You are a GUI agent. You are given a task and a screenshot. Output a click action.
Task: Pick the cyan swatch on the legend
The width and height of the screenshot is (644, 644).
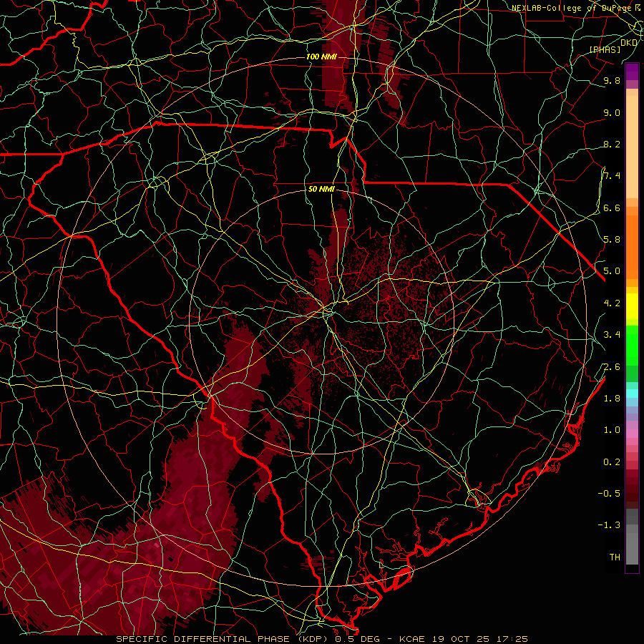point(632,394)
